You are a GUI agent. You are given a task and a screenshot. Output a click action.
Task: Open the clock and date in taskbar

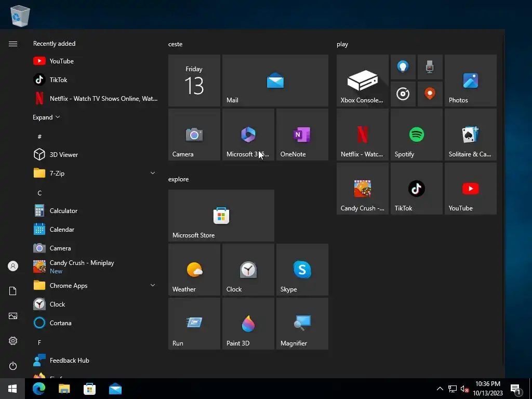point(487,389)
